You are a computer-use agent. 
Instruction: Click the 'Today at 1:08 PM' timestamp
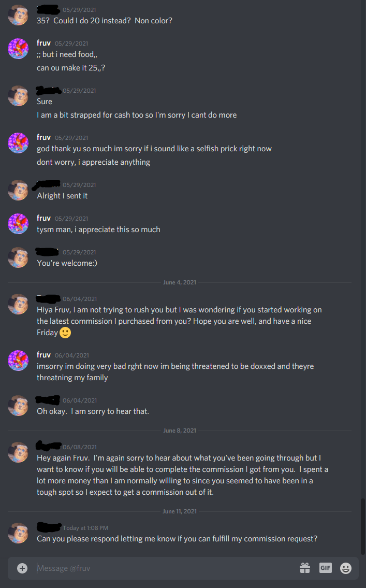[x=85, y=528]
